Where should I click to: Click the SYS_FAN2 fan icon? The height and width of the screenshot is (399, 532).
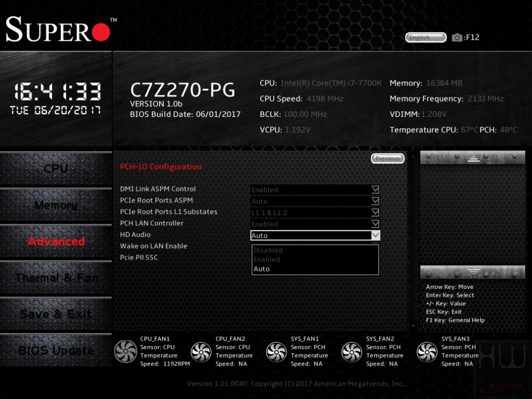[x=352, y=351]
